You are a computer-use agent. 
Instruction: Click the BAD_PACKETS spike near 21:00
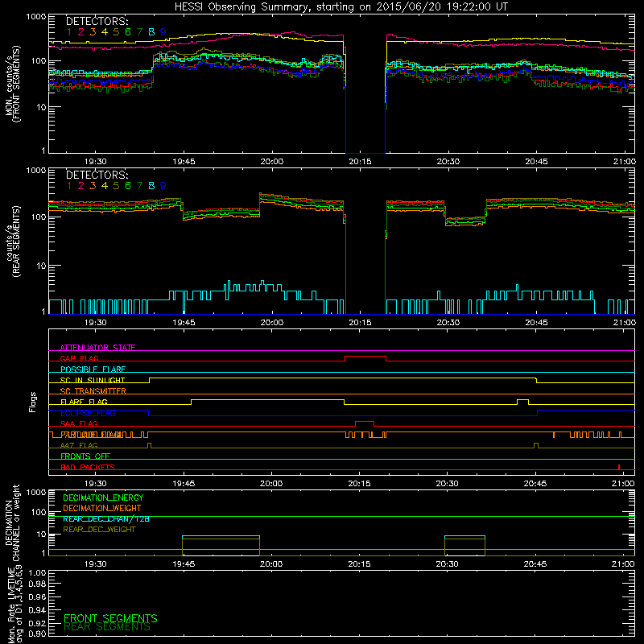619,467
